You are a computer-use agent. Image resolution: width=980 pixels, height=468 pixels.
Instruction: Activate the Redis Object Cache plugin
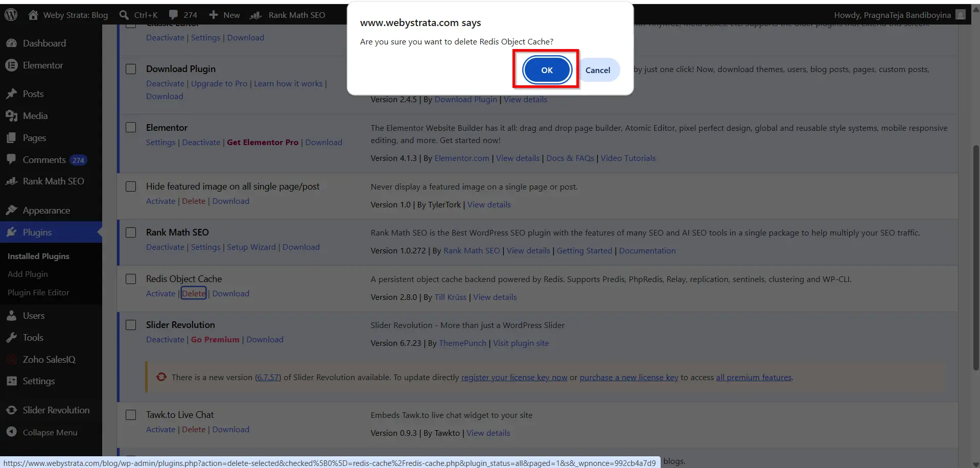(160, 293)
